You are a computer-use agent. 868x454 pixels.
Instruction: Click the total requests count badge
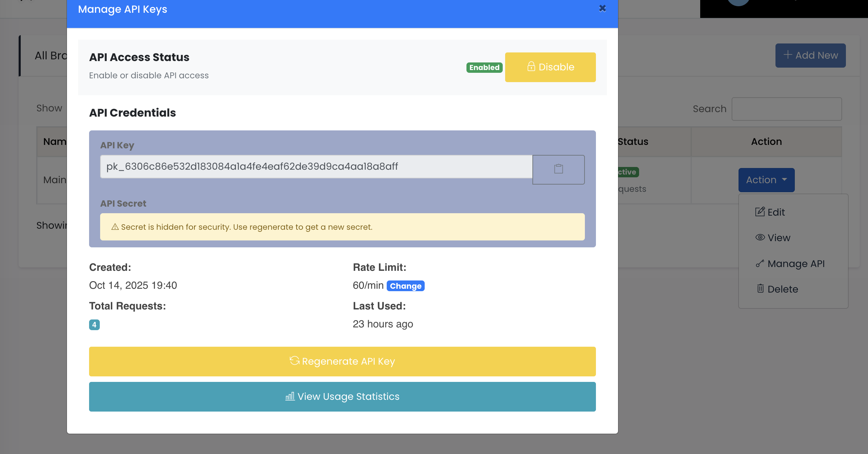94,325
